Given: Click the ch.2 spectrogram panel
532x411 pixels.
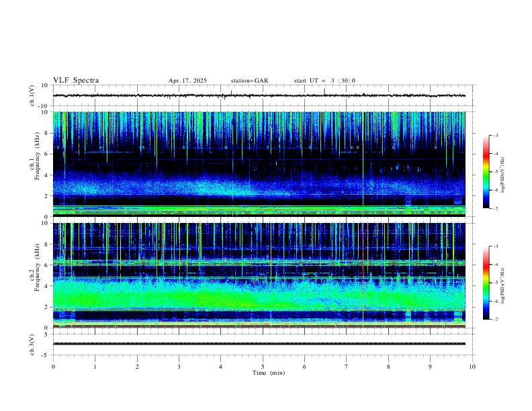Looking at the screenshot, I should point(259,275).
